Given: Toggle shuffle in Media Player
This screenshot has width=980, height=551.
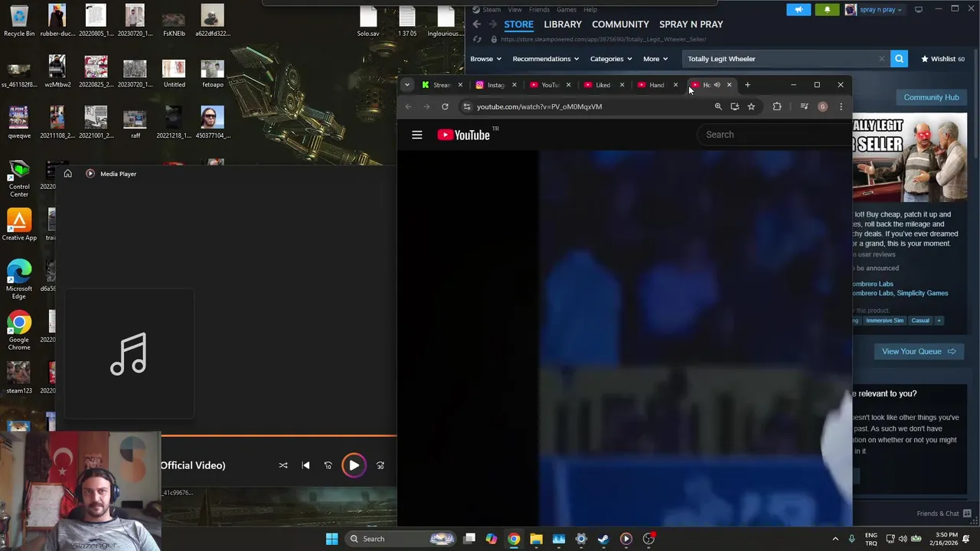Looking at the screenshot, I should tap(283, 465).
